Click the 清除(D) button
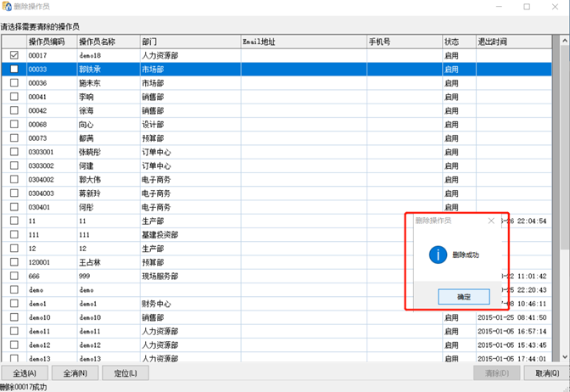Screen dimensions: 570x392 tap(497, 373)
